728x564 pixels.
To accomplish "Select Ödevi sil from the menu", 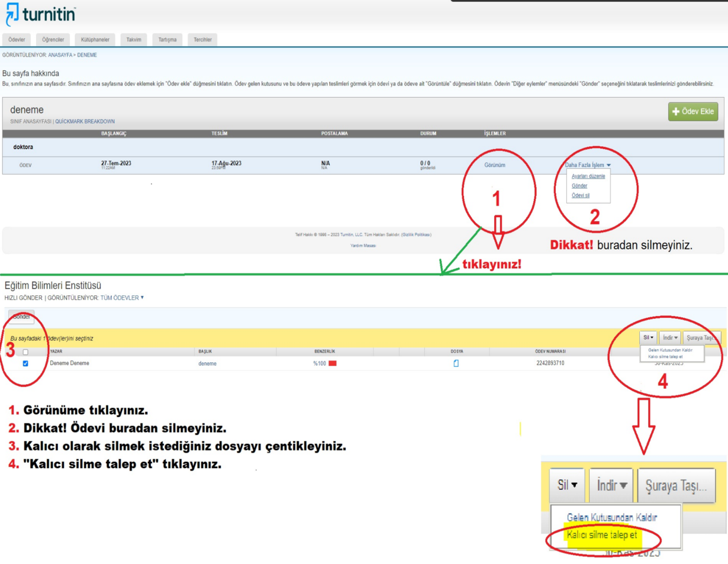I will [581, 195].
